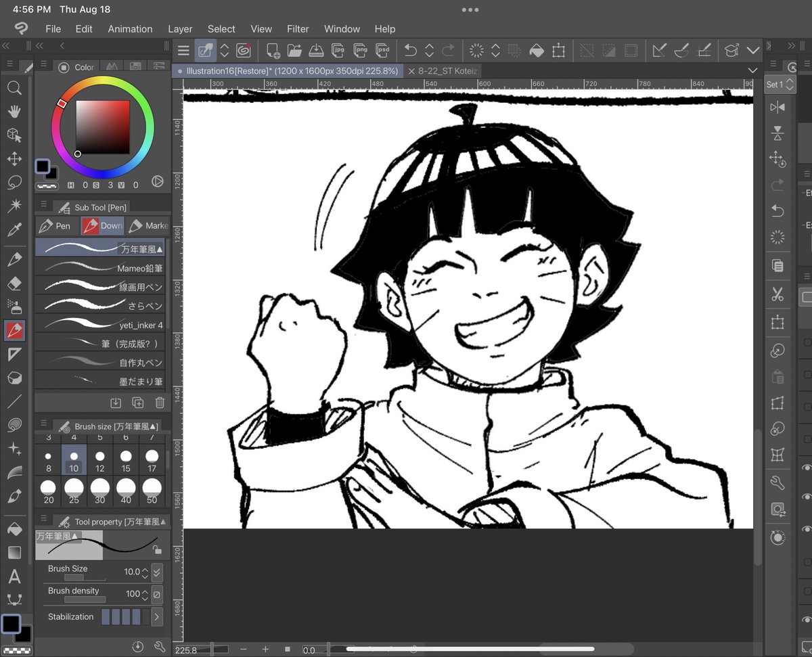This screenshot has width=812, height=657.
Task: Choose brush size 25 preset
Action: click(74, 491)
